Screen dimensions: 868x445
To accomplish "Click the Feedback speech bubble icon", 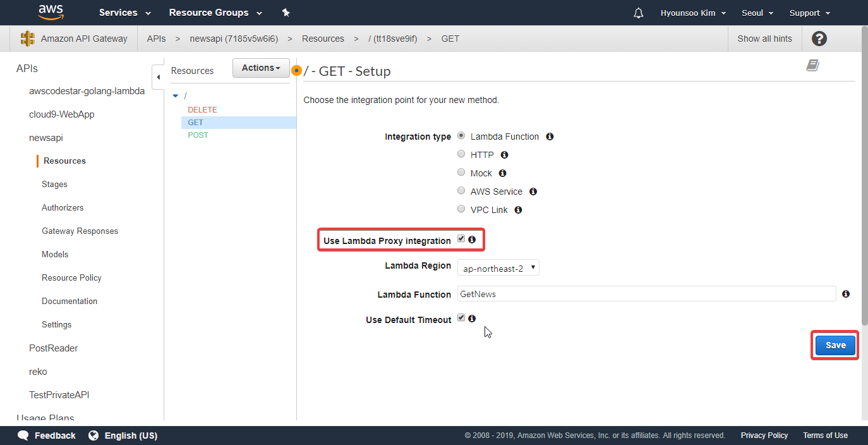I will click(23, 436).
